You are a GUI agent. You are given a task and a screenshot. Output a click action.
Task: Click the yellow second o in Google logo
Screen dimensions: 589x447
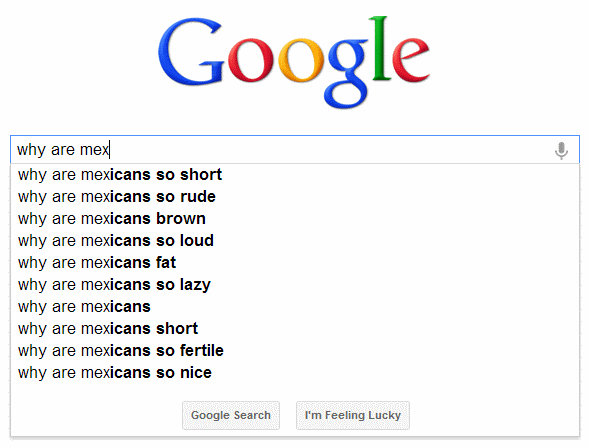[301, 60]
